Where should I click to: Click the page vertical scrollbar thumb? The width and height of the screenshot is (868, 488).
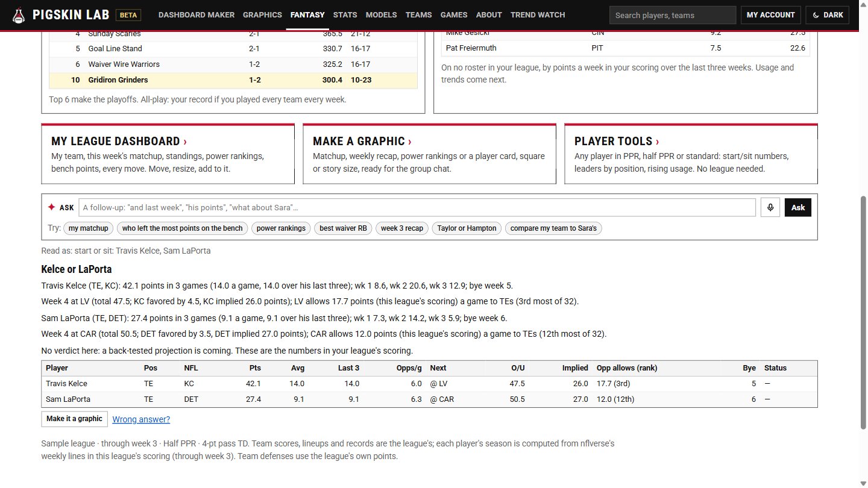863,312
